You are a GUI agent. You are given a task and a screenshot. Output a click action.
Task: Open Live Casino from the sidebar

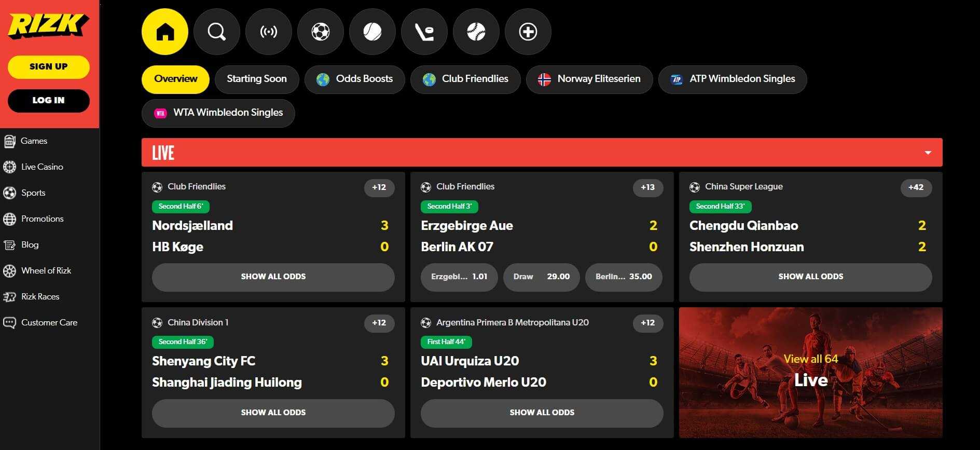pyautogui.click(x=42, y=167)
